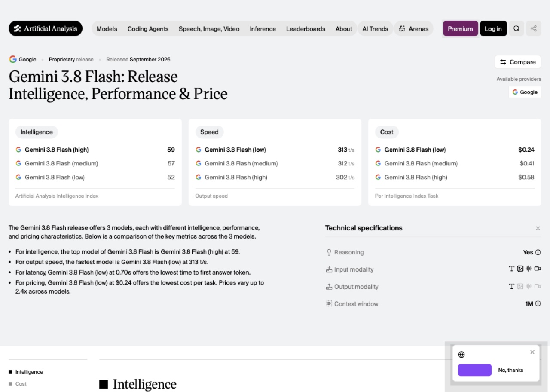The height and width of the screenshot is (392, 550).
Task: Open the Leaderboards navigation item
Action: tap(306, 29)
